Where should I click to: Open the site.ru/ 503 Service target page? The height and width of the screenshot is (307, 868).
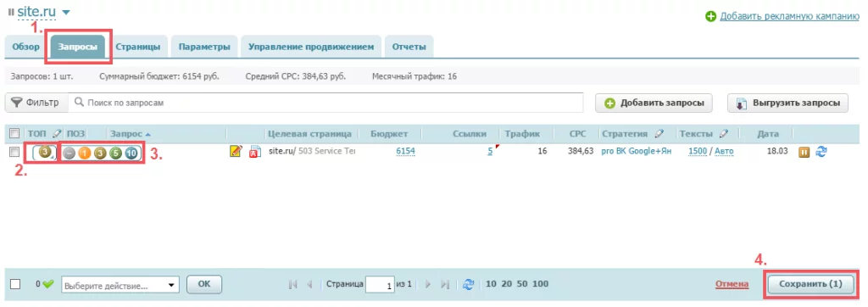pos(312,151)
